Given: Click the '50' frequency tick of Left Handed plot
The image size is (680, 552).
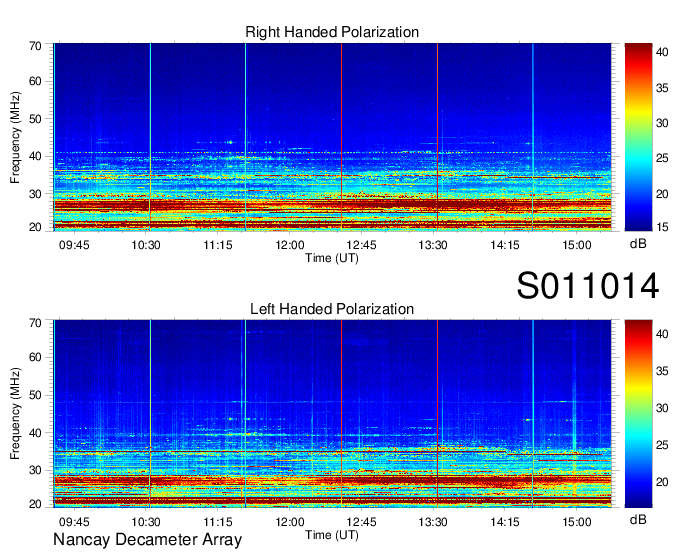Looking at the screenshot, I should coord(35,395).
